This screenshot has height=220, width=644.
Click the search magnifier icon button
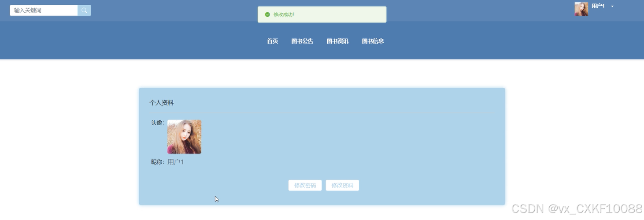84,10
